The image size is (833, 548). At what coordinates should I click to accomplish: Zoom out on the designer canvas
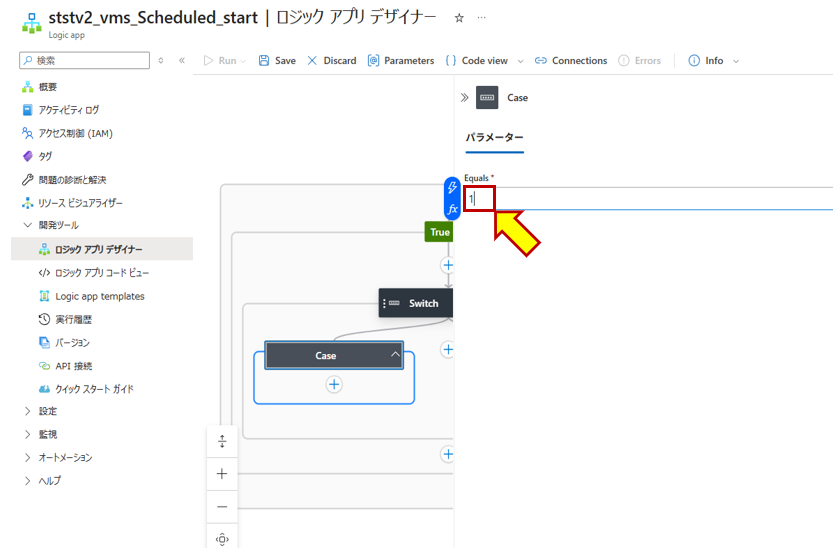tap(222, 507)
